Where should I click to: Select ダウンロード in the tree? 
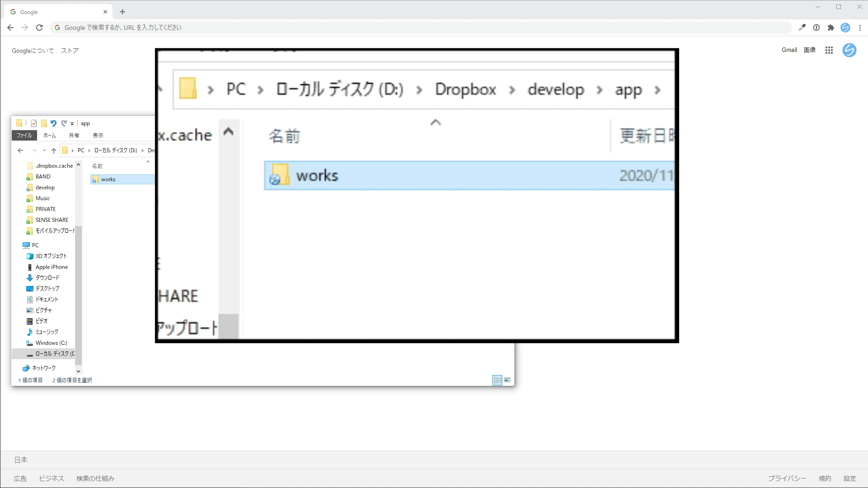coord(43,278)
